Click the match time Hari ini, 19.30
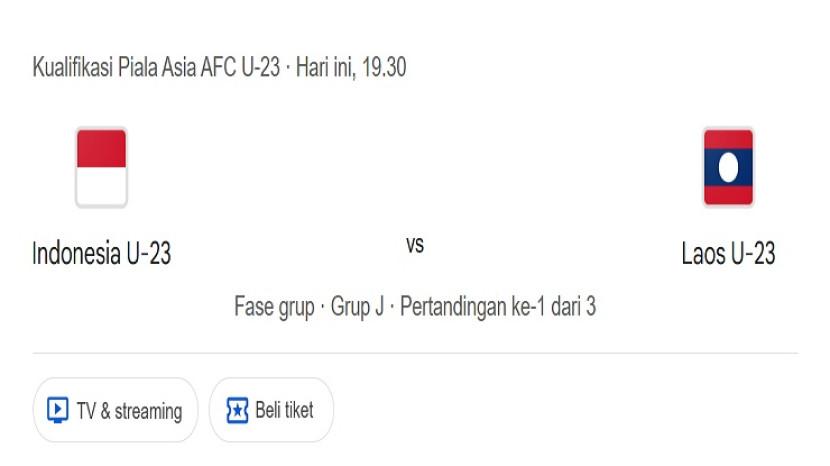The height and width of the screenshot is (466, 830). (351, 68)
